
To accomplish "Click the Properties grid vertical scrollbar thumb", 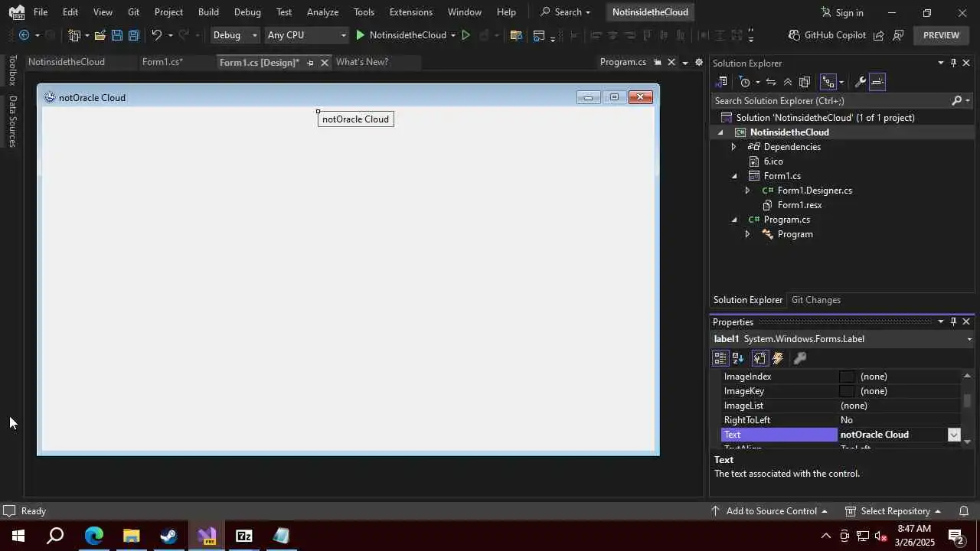I will coord(968,400).
